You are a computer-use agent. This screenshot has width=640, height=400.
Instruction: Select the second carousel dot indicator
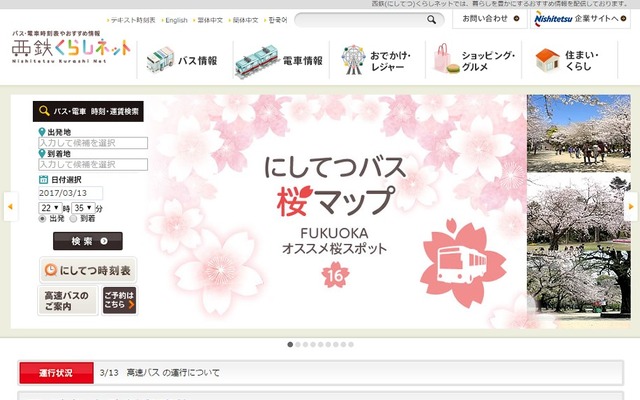pos(298,344)
